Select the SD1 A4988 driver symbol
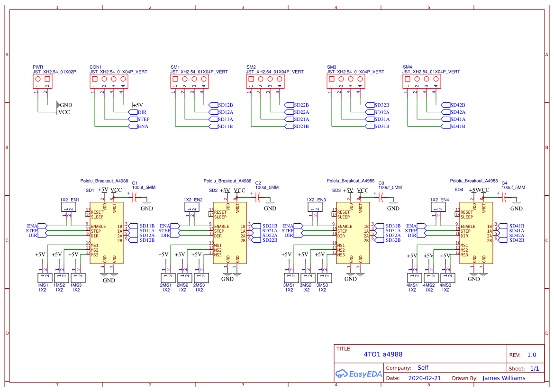Image resolution: width=554 pixels, height=392 pixels. (x=106, y=232)
